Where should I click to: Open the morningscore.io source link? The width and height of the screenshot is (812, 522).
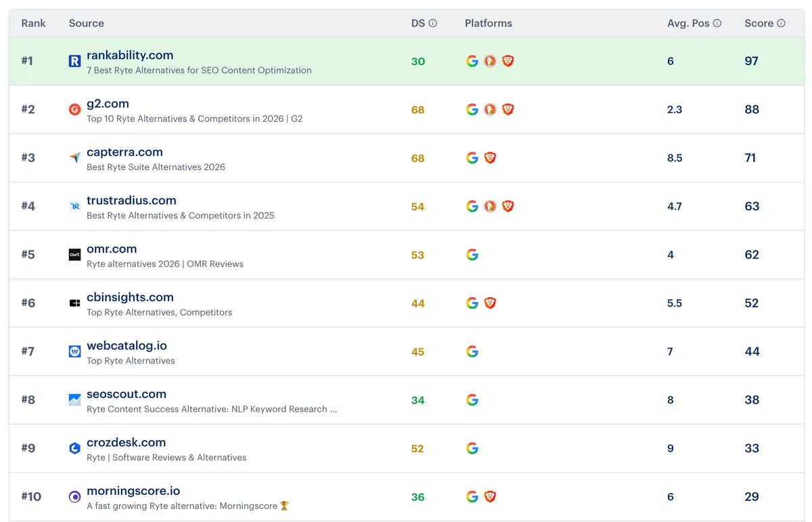[133, 491]
